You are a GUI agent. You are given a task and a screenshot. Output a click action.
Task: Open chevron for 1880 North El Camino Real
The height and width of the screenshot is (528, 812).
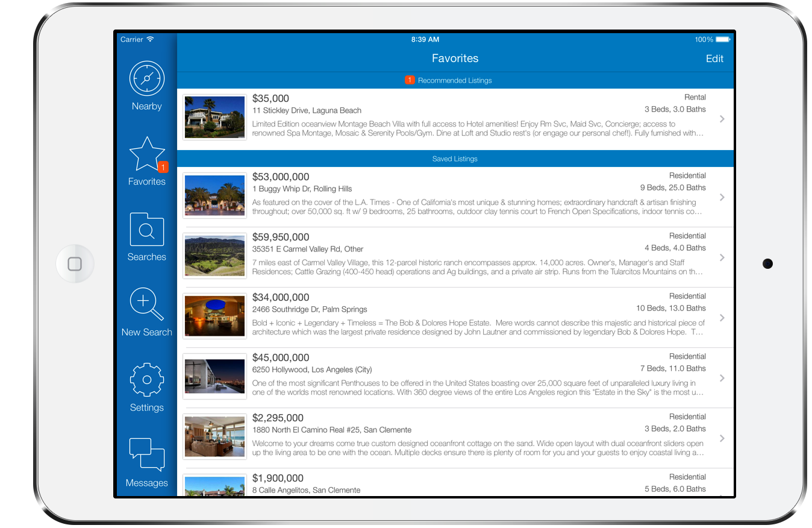[722, 439]
